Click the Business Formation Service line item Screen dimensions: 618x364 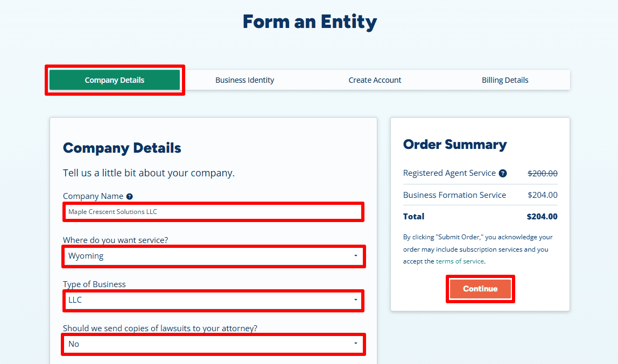[x=454, y=195]
